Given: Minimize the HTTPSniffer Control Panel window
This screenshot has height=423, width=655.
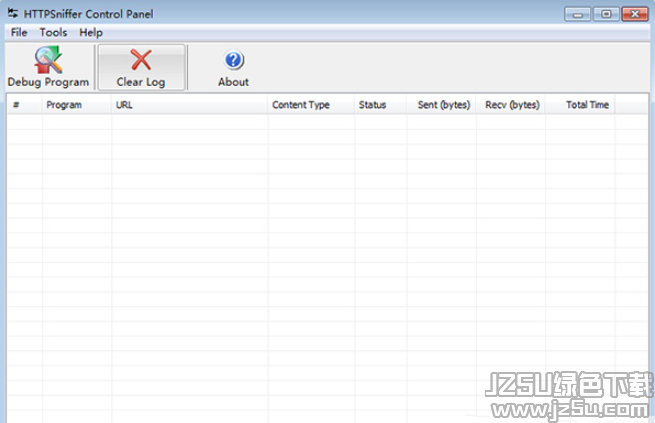Looking at the screenshot, I should [x=577, y=14].
